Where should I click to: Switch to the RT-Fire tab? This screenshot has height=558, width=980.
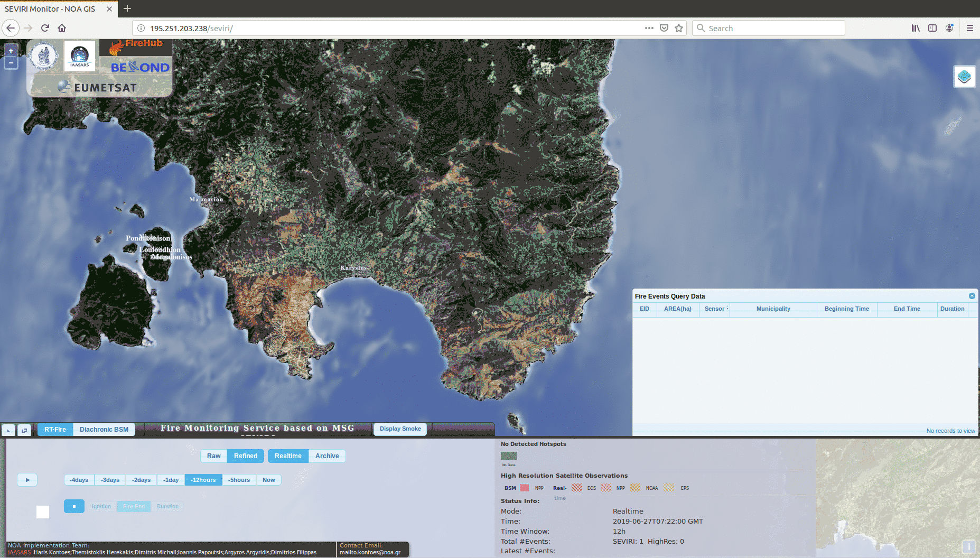(x=55, y=430)
